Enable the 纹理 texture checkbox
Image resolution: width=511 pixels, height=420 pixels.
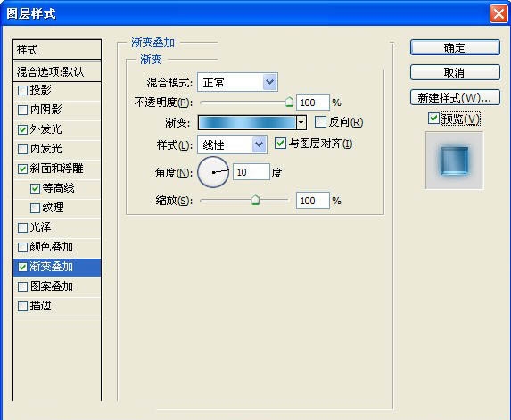pos(35,208)
